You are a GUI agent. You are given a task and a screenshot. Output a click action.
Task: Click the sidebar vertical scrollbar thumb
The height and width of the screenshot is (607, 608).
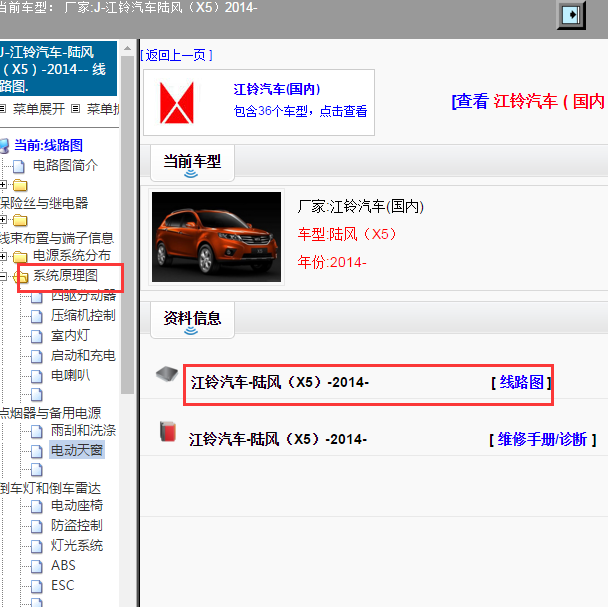click(127, 225)
